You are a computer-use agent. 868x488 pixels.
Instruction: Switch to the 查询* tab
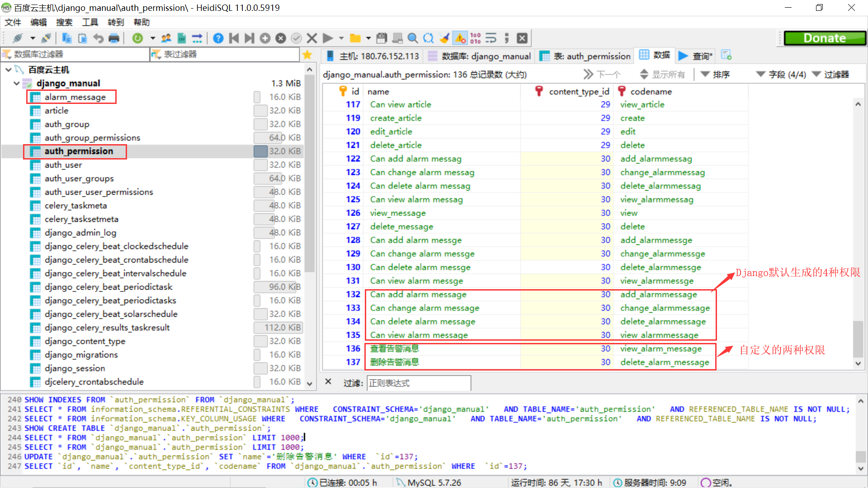(x=695, y=56)
